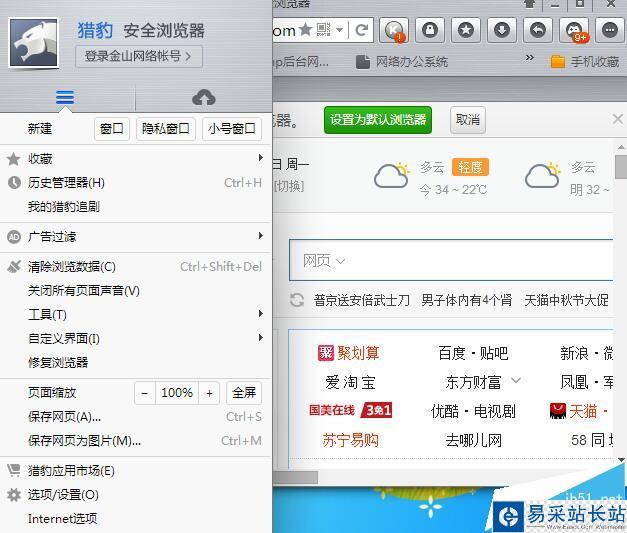The width and height of the screenshot is (627, 533).
Task: Open a new 窗口
Action: pyautogui.click(x=112, y=129)
